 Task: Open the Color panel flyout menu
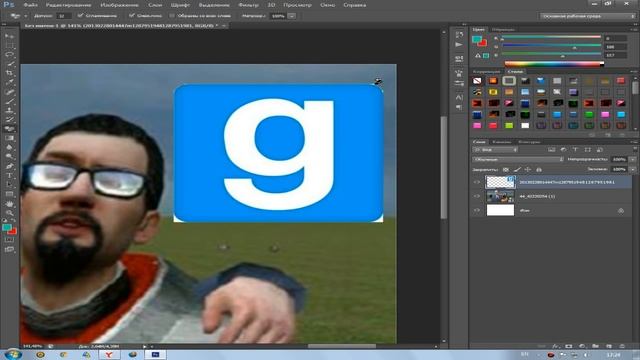(634, 29)
